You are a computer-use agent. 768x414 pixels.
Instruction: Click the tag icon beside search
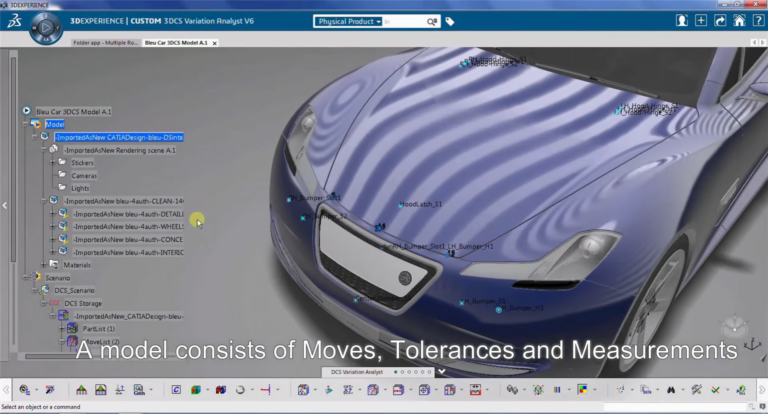pos(450,22)
